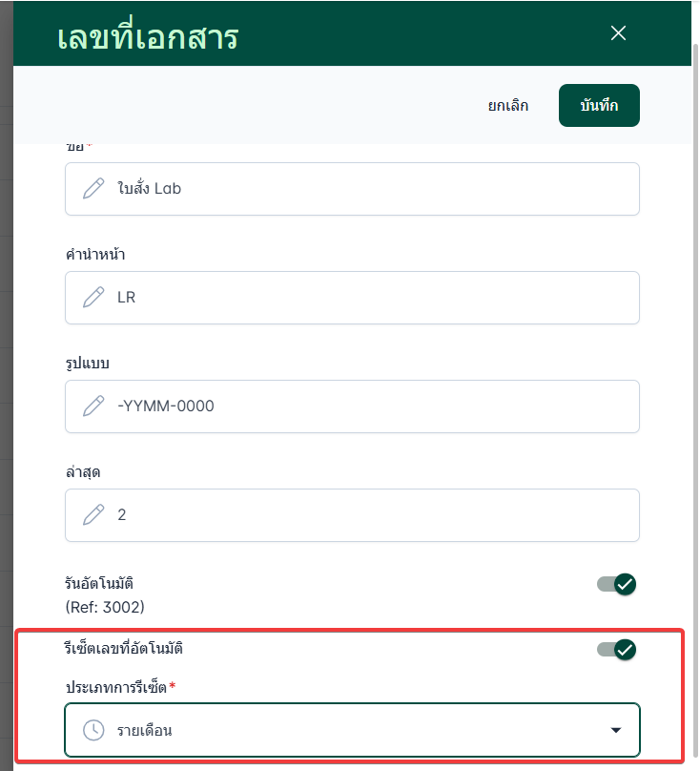This screenshot has width=700, height=771.
Task: Toggle the รันอัตโนมัติ switch
Action: 616,584
